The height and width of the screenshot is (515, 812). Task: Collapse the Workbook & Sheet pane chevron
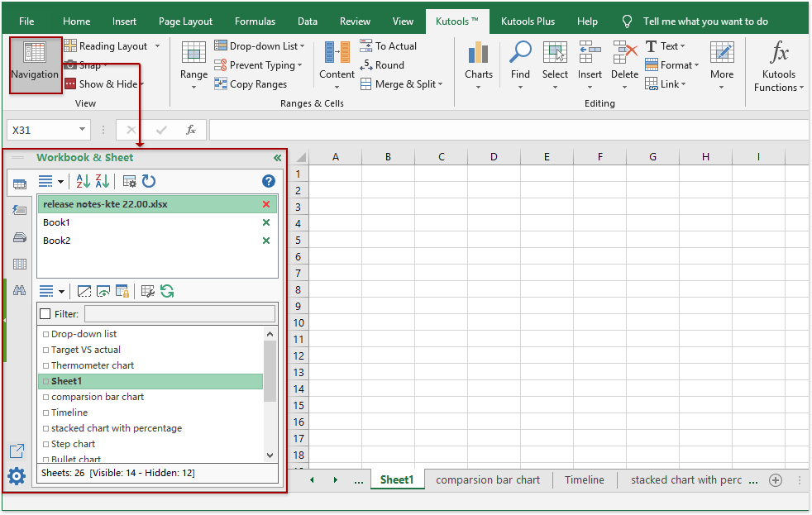(277, 157)
